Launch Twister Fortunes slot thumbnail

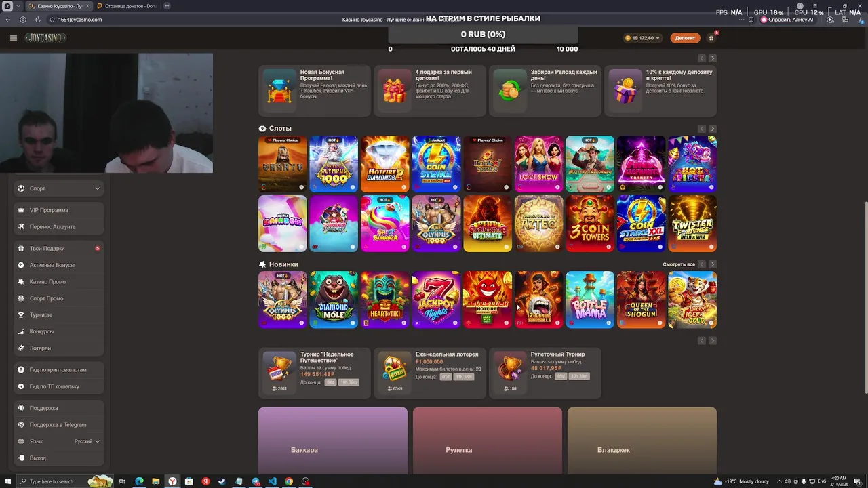[x=692, y=224]
